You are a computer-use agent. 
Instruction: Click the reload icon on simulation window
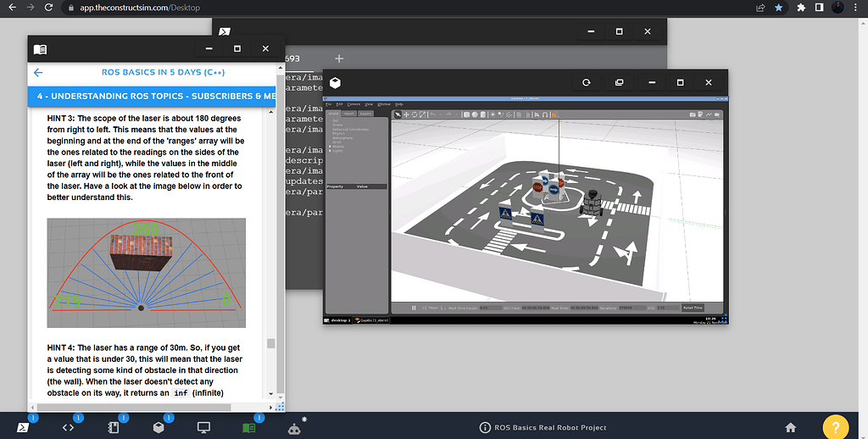click(587, 82)
